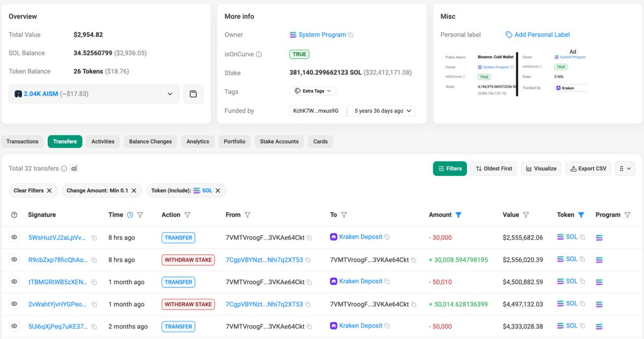Click the ad thumbnail in the Misc panel
Viewport: 644px width, 339px height.
pyautogui.click(x=516, y=73)
